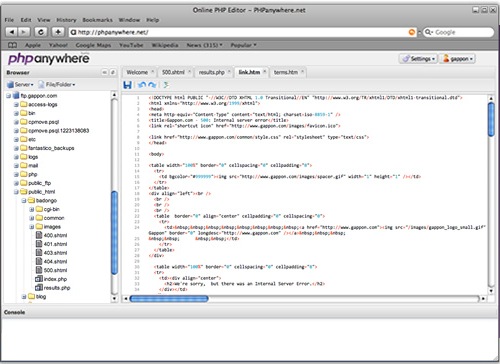
Task: Collapse the badongo folder node
Action: coord(24,200)
